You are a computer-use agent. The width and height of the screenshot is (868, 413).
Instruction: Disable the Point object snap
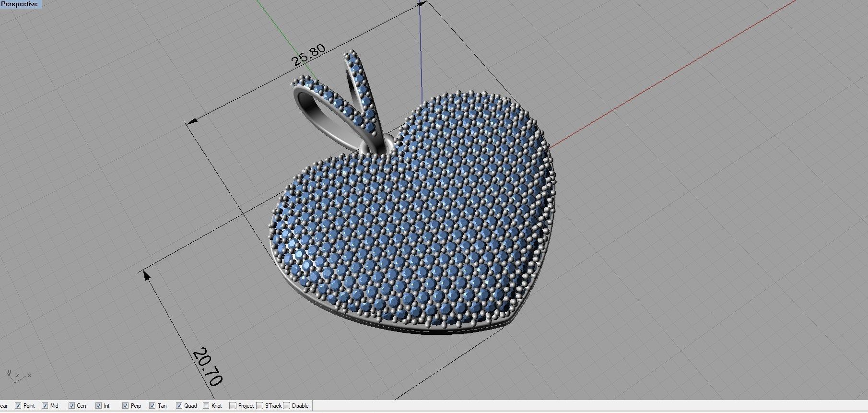(x=18, y=406)
